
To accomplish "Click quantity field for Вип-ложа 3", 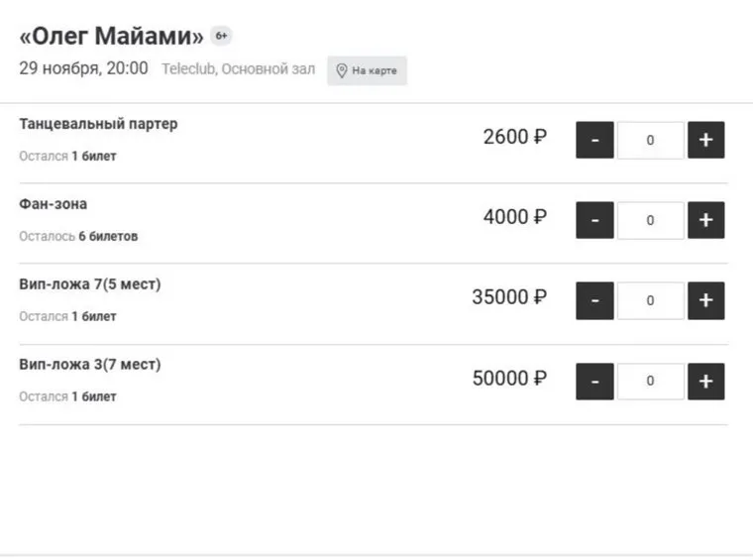I will [650, 381].
